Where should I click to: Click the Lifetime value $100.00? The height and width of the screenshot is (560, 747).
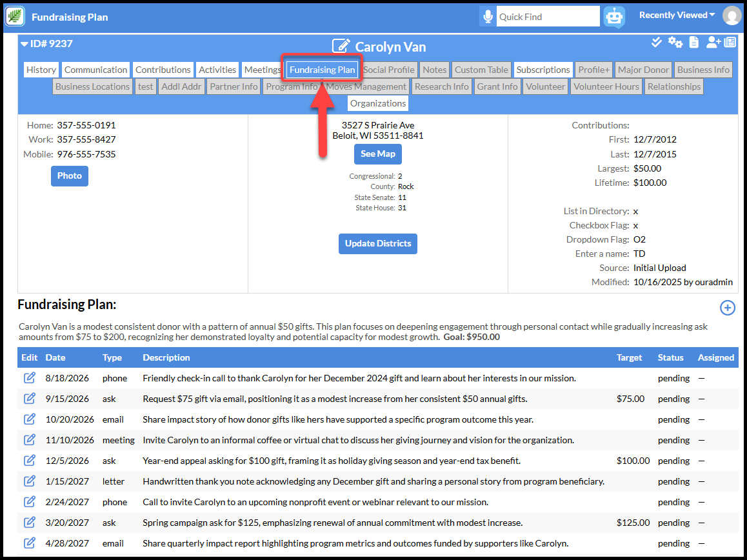(650, 183)
